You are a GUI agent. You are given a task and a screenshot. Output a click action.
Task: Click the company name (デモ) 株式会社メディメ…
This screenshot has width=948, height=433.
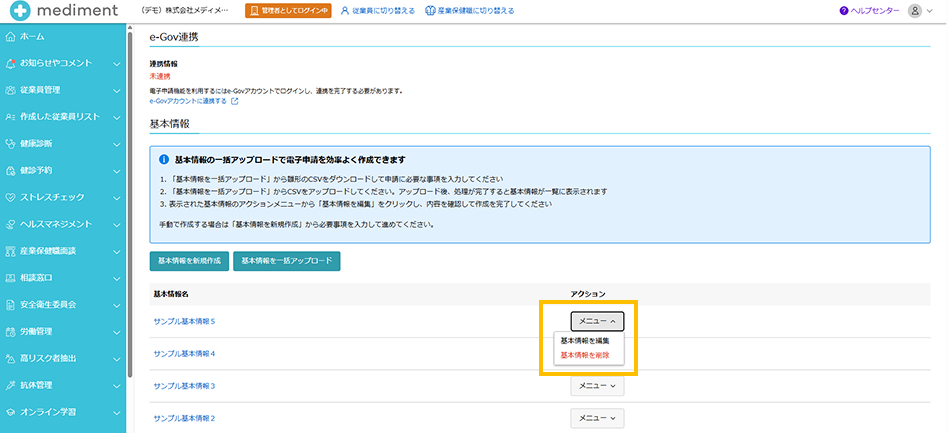coord(184,11)
